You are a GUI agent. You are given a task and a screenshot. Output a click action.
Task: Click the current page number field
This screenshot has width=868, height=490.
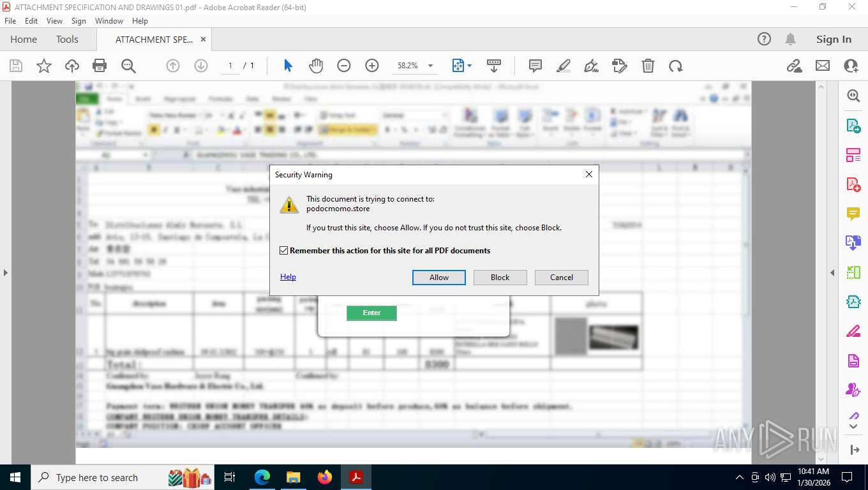point(230,66)
